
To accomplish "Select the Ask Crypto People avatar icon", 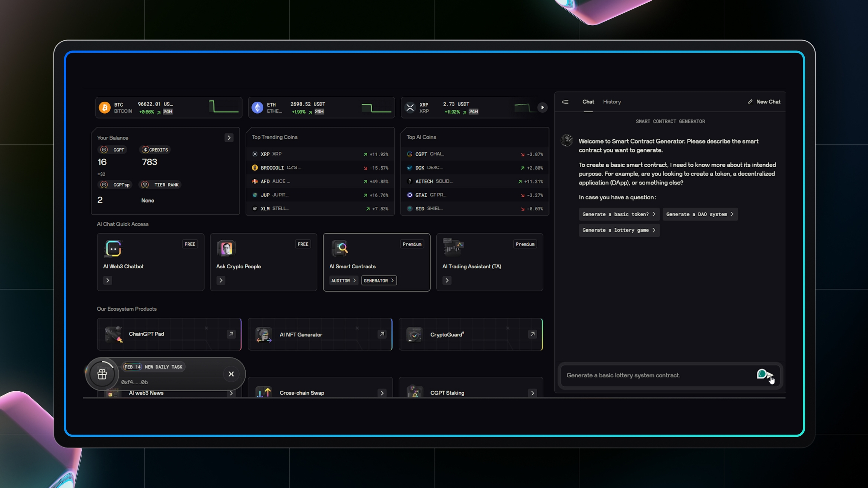I will [x=226, y=248].
